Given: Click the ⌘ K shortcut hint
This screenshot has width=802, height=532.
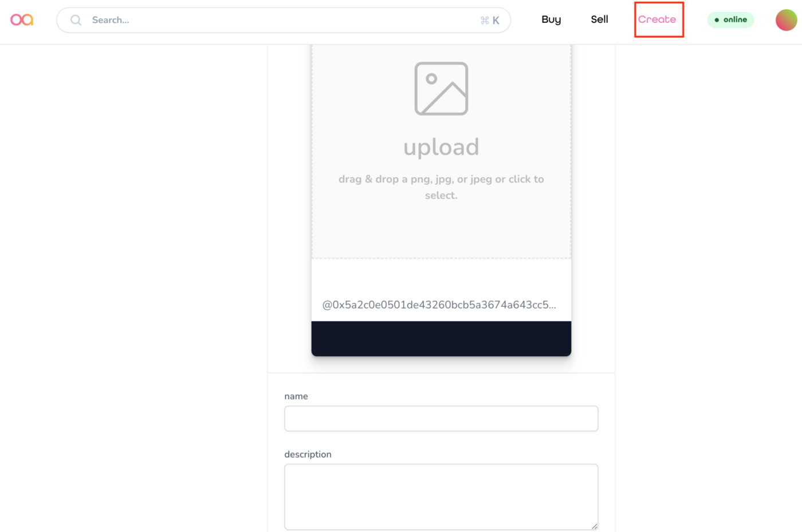Looking at the screenshot, I should point(490,21).
